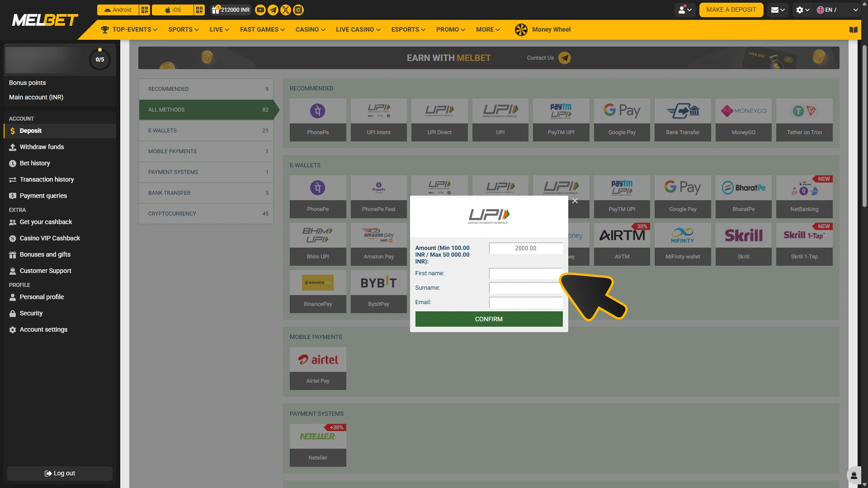Open Bet history in sidebar
The image size is (868, 488).
point(60,163)
